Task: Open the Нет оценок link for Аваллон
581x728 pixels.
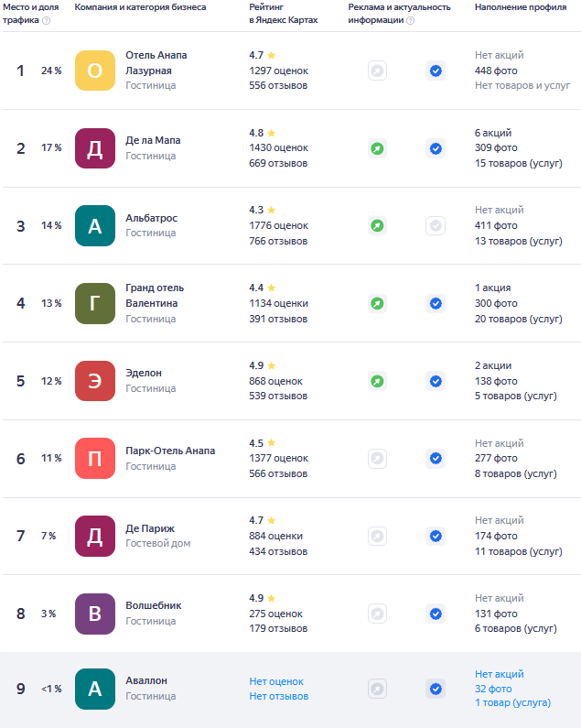Action: click(x=276, y=681)
